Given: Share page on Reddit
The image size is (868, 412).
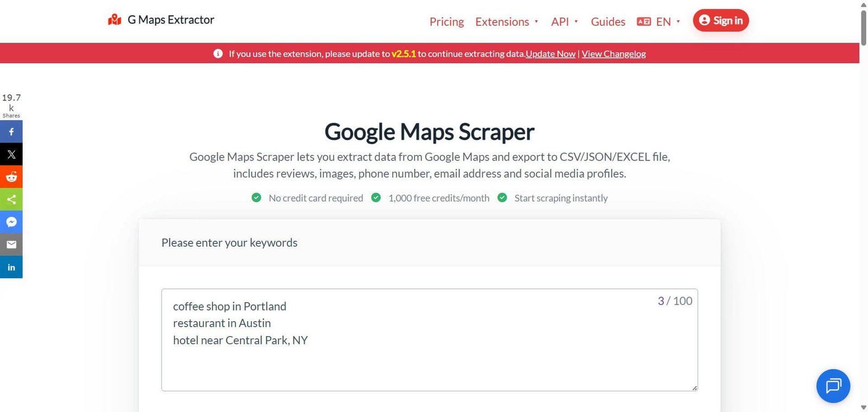Looking at the screenshot, I should [11, 177].
